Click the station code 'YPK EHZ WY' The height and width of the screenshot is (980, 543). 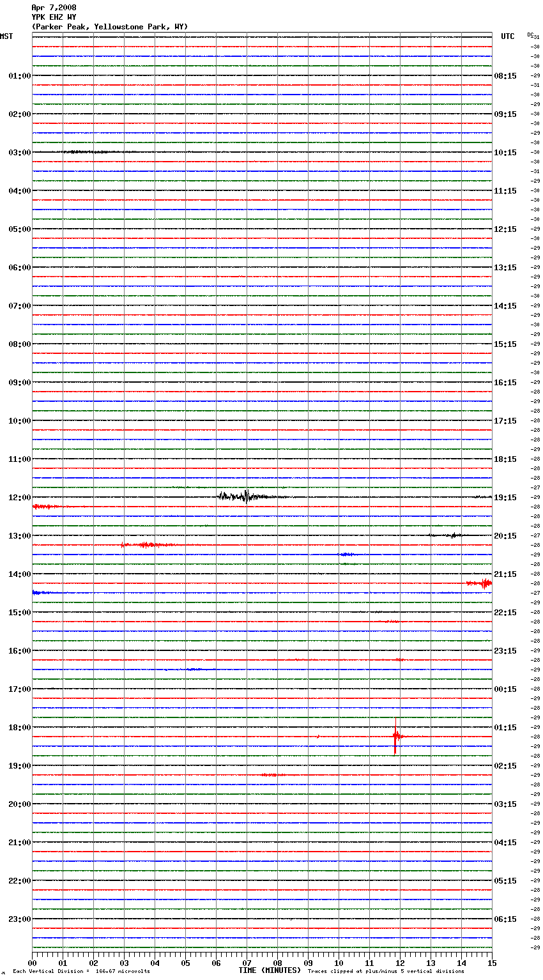[x=54, y=17]
